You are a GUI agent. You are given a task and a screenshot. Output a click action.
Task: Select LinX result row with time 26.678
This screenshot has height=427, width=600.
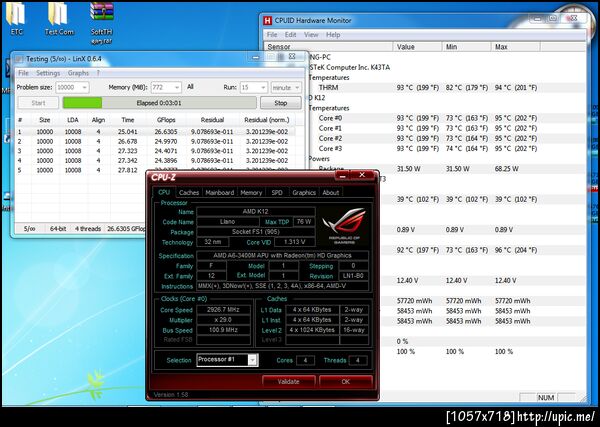[156, 141]
